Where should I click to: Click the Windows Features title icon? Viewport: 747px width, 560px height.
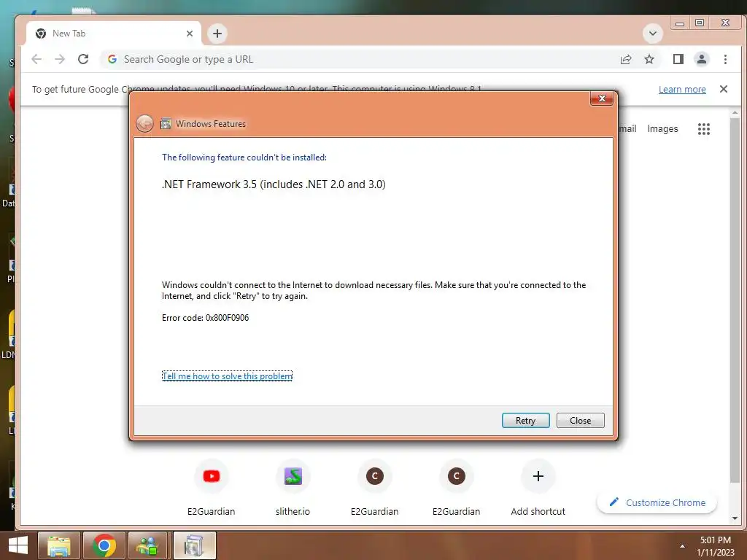tap(166, 124)
